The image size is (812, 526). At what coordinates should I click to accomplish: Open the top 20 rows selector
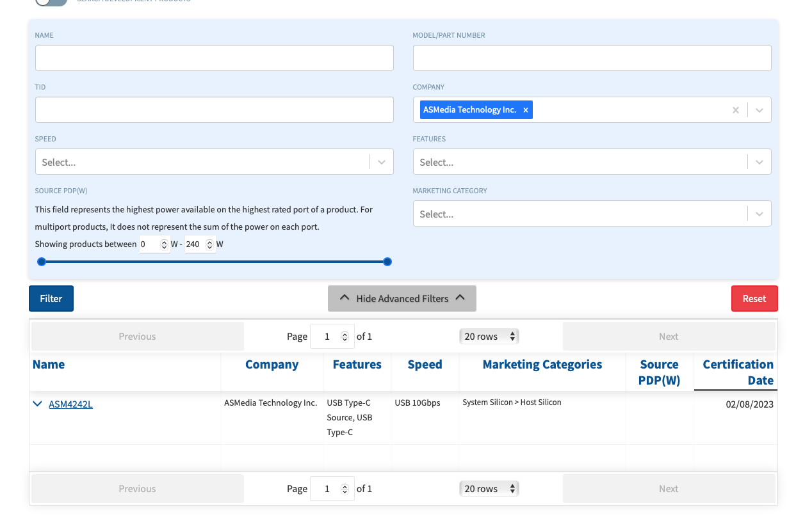489,337
